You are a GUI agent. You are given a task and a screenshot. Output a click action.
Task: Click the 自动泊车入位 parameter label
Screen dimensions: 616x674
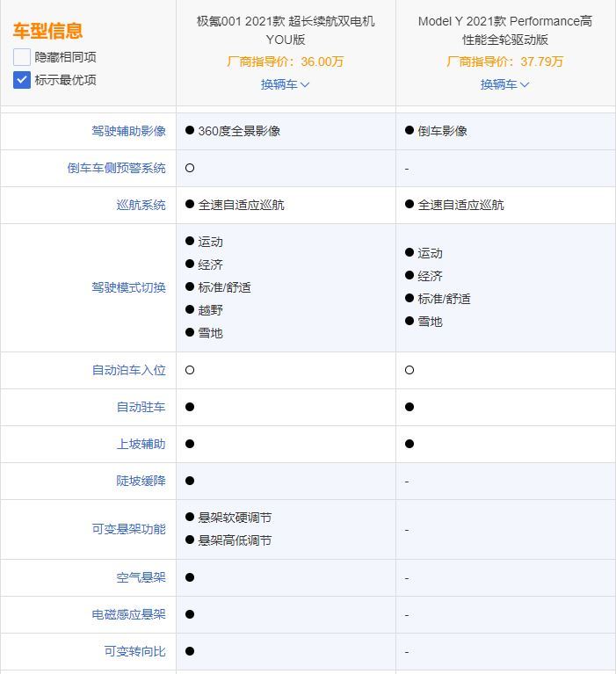click(x=128, y=370)
